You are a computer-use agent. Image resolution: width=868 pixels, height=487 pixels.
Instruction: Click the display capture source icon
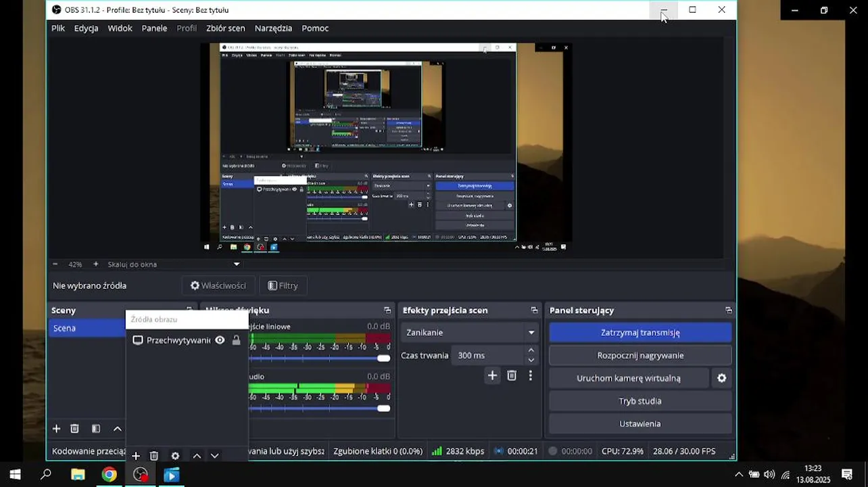pyautogui.click(x=138, y=340)
